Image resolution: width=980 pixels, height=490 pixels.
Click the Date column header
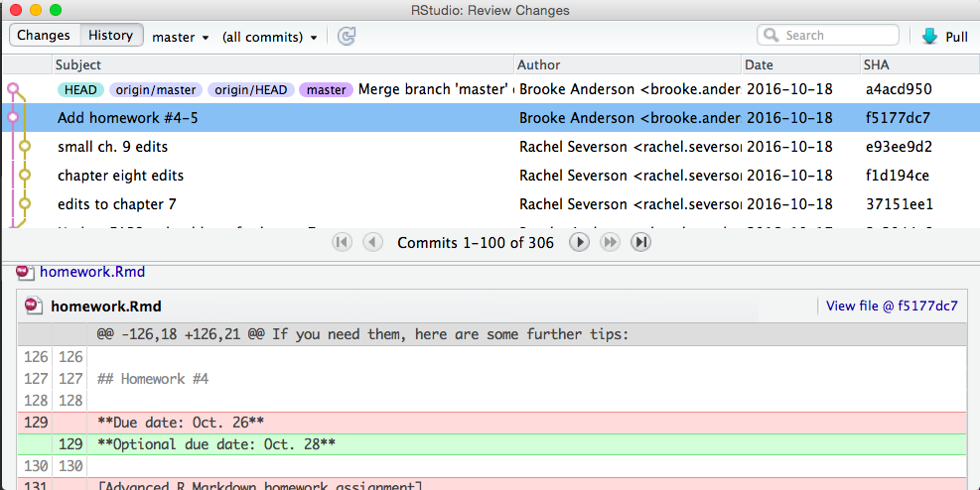760,64
